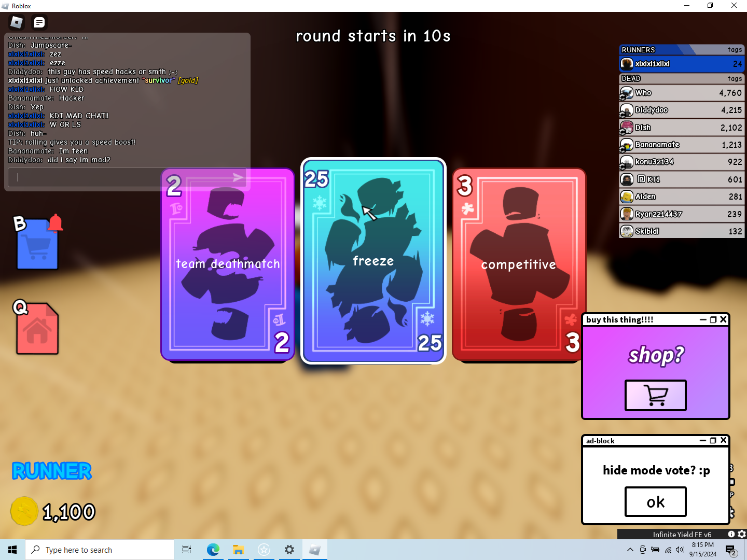Open Infinite Yield info icon

[x=731, y=534]
